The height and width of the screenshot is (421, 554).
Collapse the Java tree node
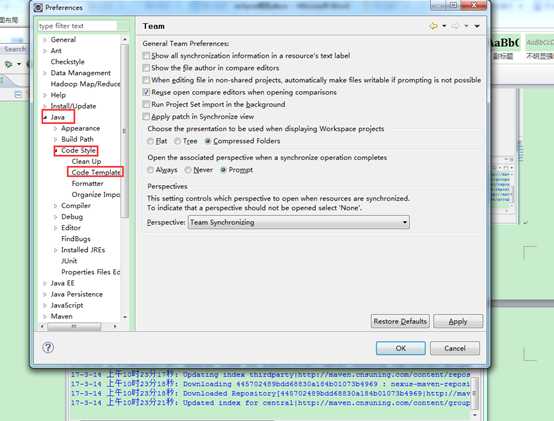click(45, 117)
